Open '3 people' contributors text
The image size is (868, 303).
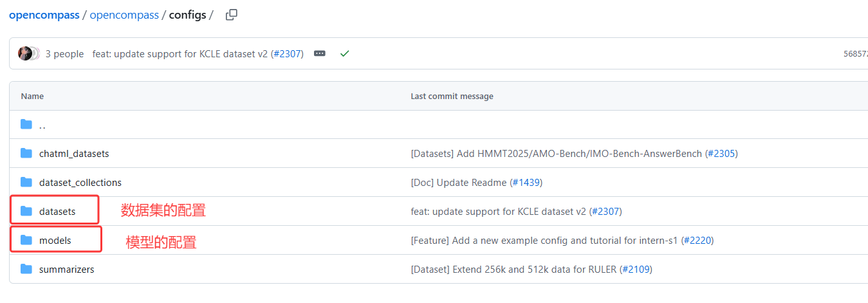click(64, 54)
